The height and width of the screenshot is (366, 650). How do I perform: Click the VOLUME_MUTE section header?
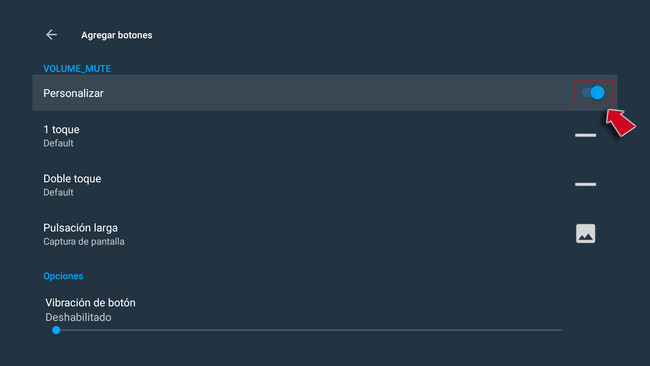click(77, 69)
